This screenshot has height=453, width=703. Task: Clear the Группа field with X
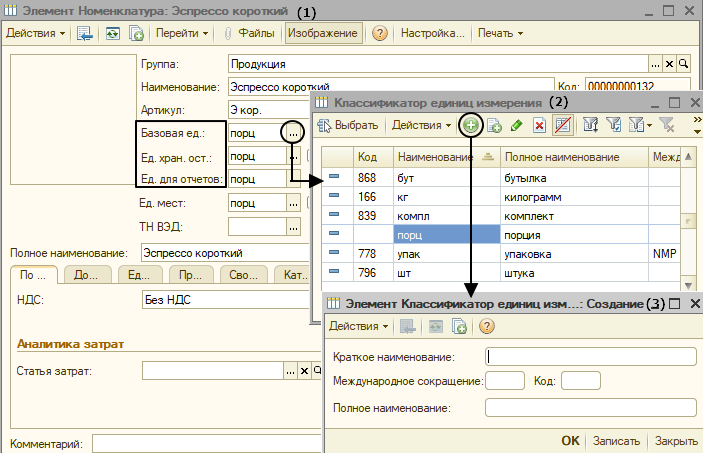click(669, 64)
